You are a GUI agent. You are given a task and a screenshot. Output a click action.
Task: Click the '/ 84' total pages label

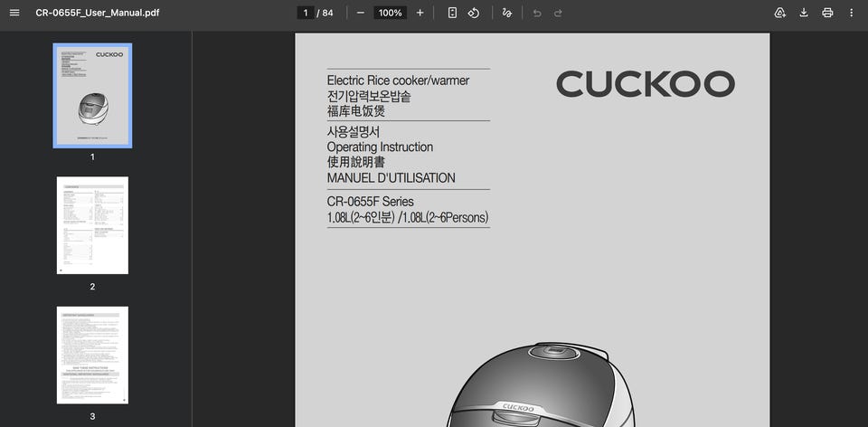[x=325, y=13]
